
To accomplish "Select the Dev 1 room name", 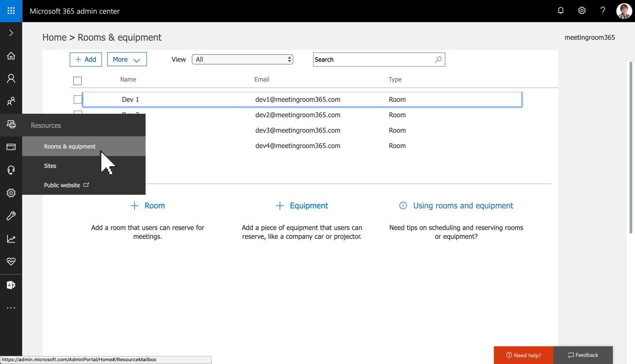I will [x=131, y=100].
